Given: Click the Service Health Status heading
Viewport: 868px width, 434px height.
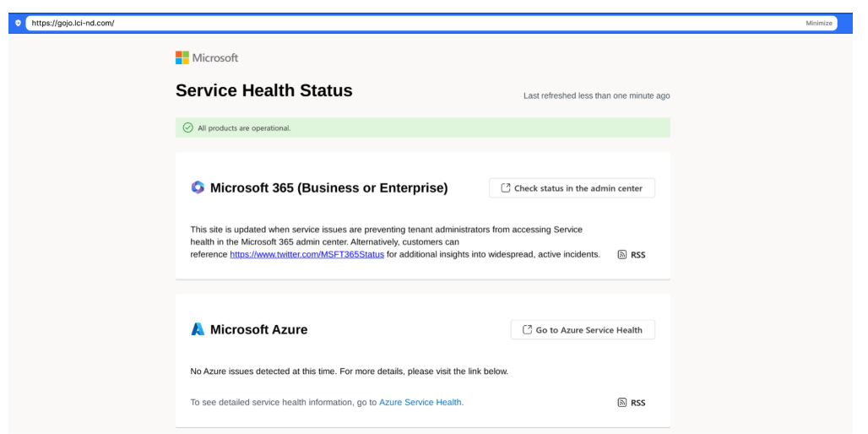Looking at the screenshot, I should 264,90.
